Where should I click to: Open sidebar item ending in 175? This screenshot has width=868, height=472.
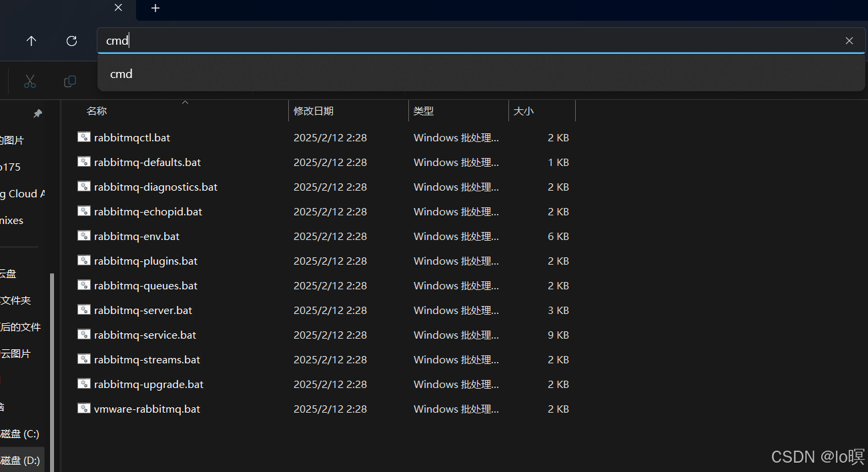[x=11, y=167]
